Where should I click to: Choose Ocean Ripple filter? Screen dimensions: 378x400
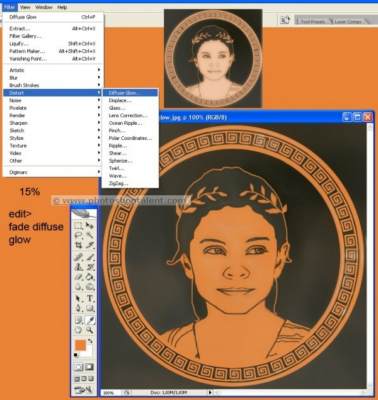[x=130, y=123]
